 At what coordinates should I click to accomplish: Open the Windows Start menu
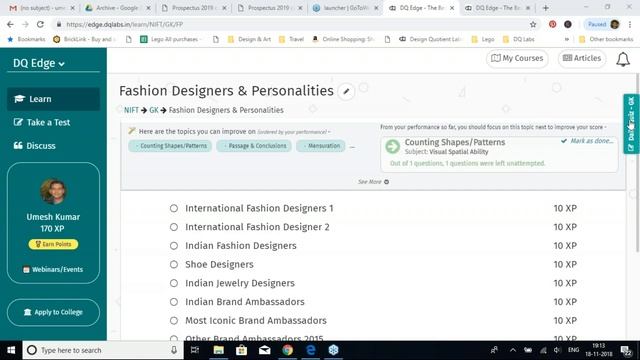pos(11,350)
